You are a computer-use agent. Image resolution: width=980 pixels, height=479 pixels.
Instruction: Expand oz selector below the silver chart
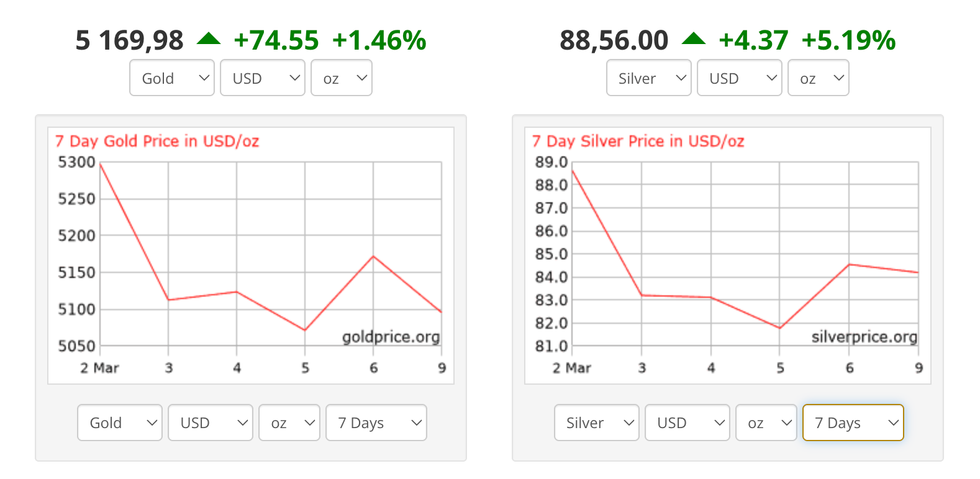(x=766, y=423)
